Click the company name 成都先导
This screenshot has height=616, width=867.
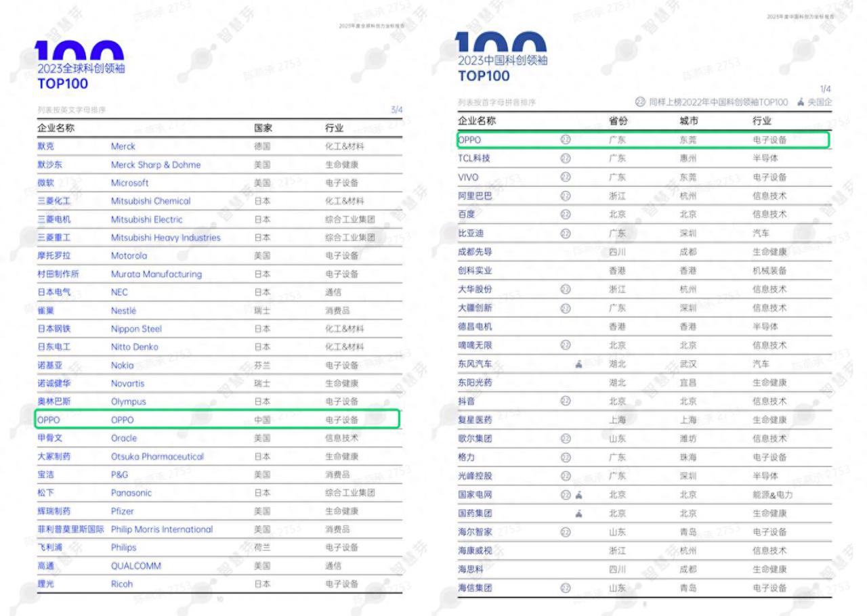tap(475, 252)
